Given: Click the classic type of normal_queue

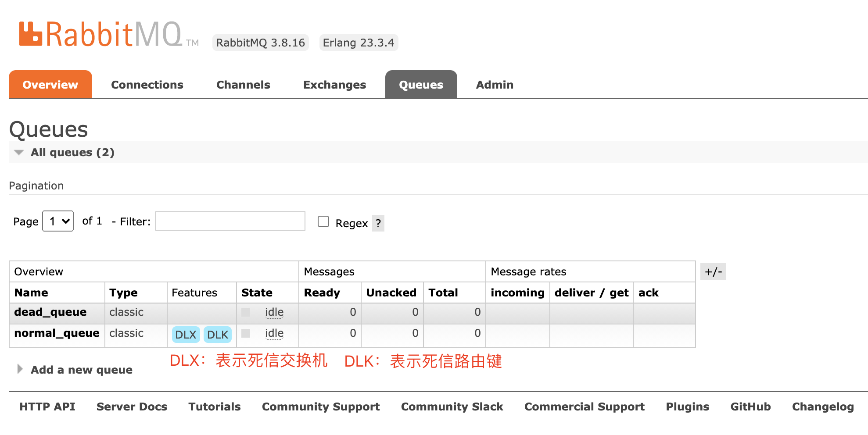Looking at the screenshot, I should [126, 333].
